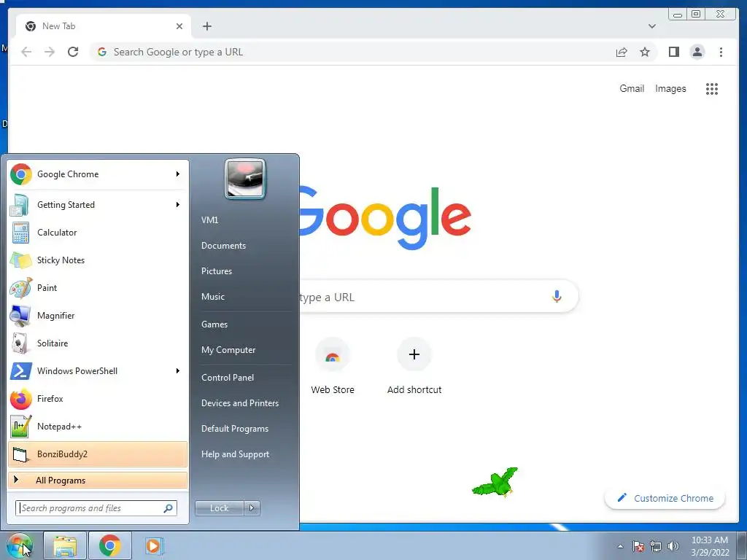Start voice search with microphone icon

point(557,296)
